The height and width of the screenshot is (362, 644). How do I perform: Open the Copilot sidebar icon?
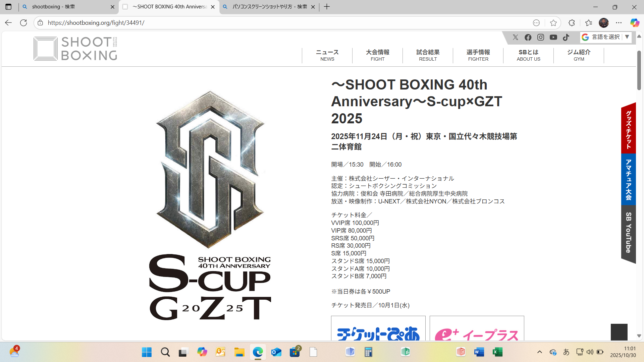[x=634, y=23]
